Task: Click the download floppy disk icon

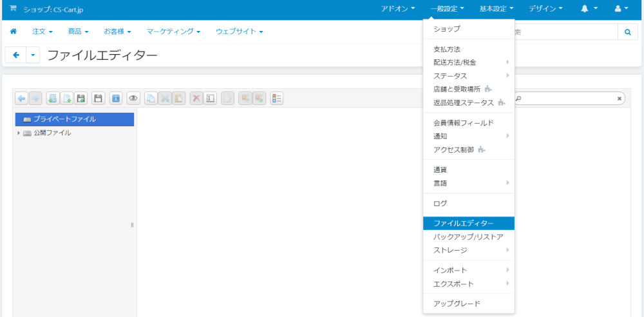Action: (x=98, y=99)
